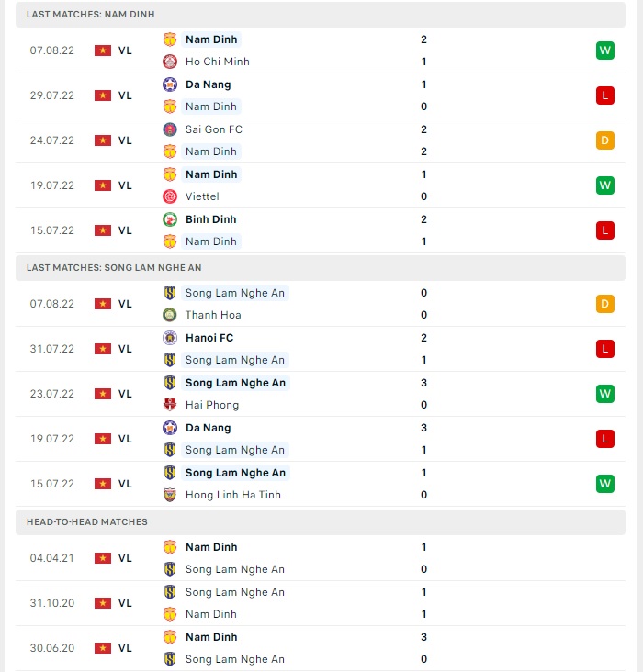Click the yellow D badge for Thanh Hoa match
Image resolution: width=643 pixels, height=672 pixels.
[604, 304]
